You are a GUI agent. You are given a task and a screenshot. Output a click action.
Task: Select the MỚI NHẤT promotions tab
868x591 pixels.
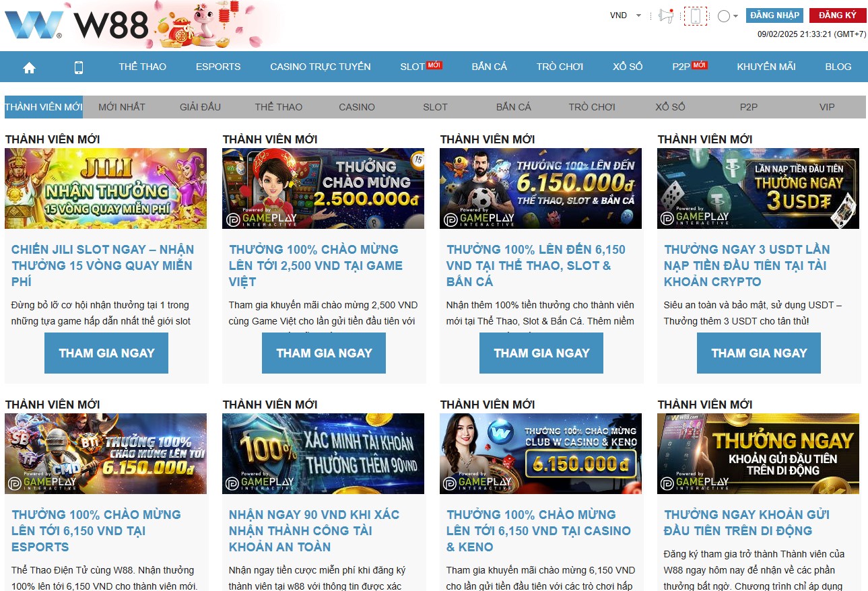(x=122, y=107)
